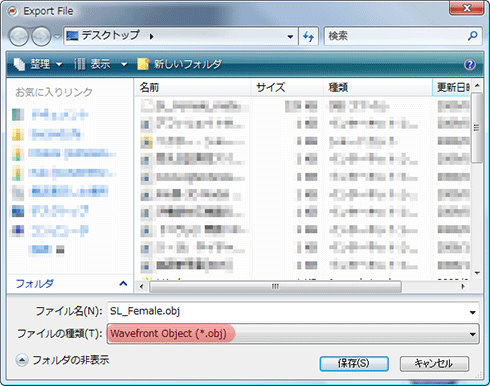Click the Forward navigation arrow button
This screenshot has height=386, width=490.
tap(41, 36)
